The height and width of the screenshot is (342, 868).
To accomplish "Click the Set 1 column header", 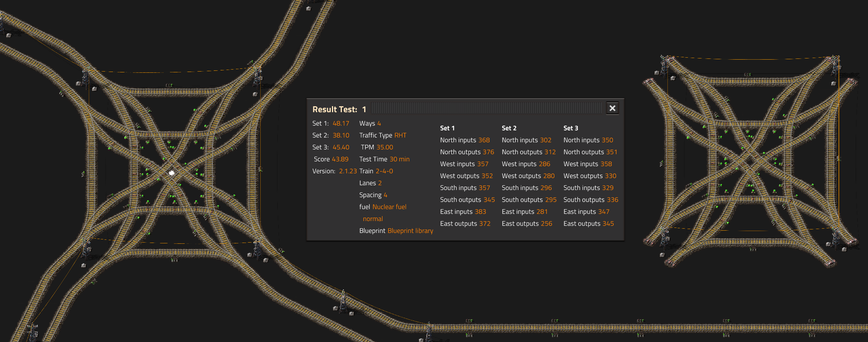I will [x=447, y=128].
